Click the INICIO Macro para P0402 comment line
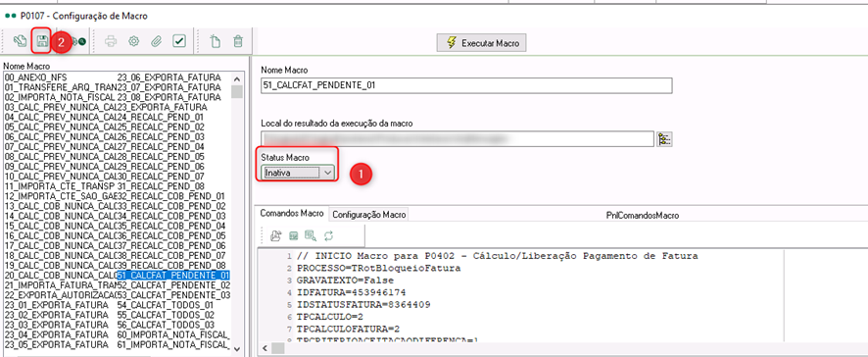 pos(497,256)
